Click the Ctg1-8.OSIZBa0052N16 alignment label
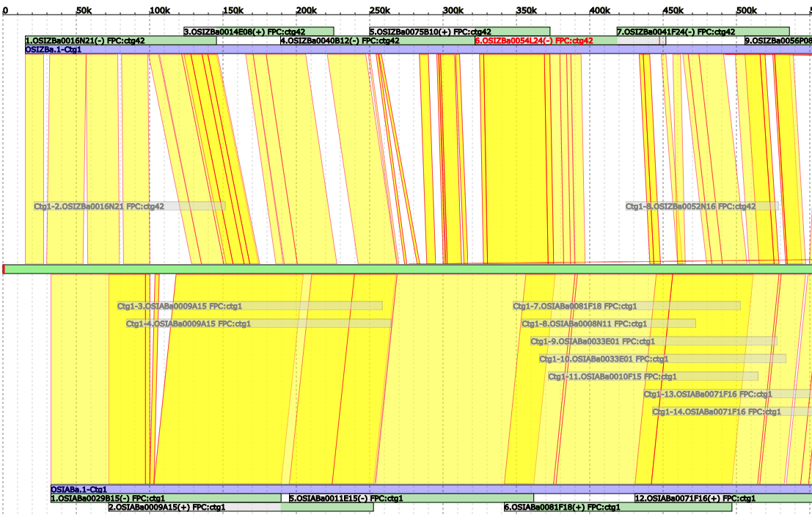The height and width of the screenshot is (520, 812). point(690,207)
